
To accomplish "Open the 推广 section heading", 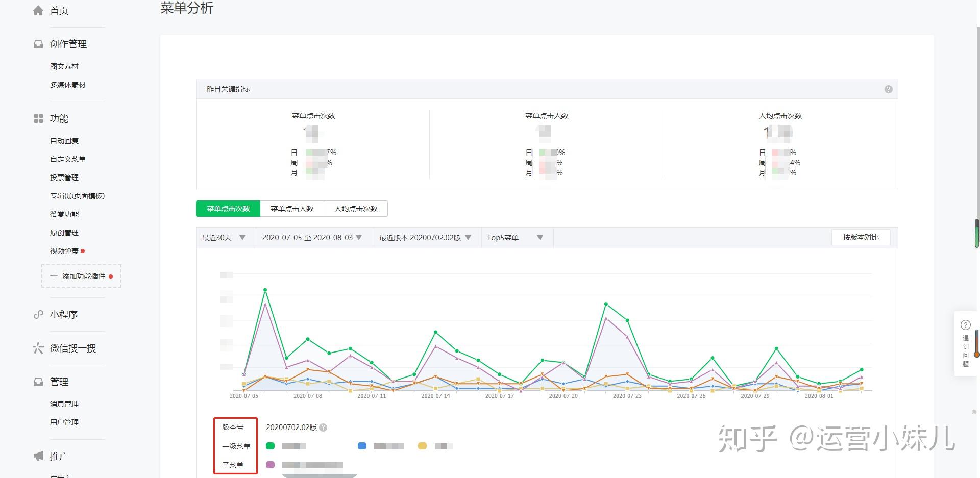I will (59, 457).
